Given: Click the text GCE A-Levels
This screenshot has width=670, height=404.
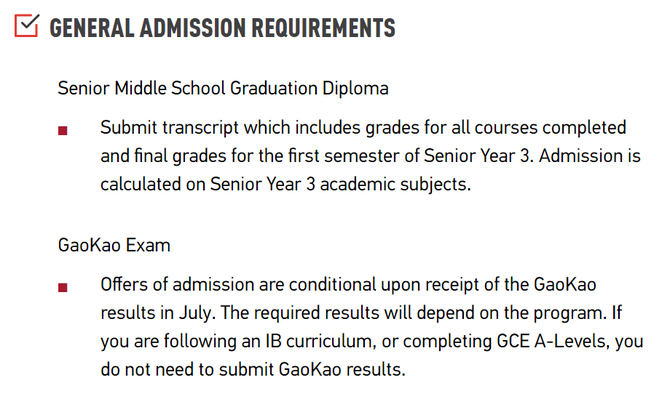Looking at the screenshot, I should point(553,342).
